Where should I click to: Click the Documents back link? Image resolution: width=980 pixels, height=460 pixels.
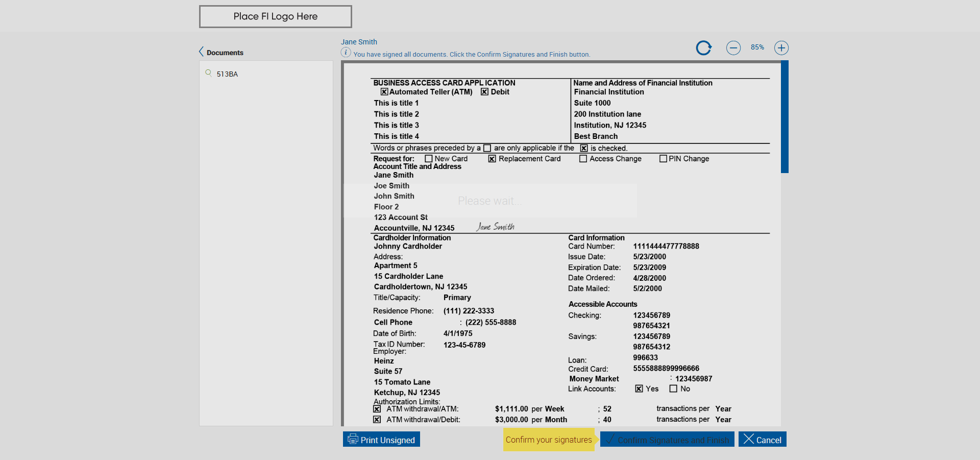coord(225,53)
